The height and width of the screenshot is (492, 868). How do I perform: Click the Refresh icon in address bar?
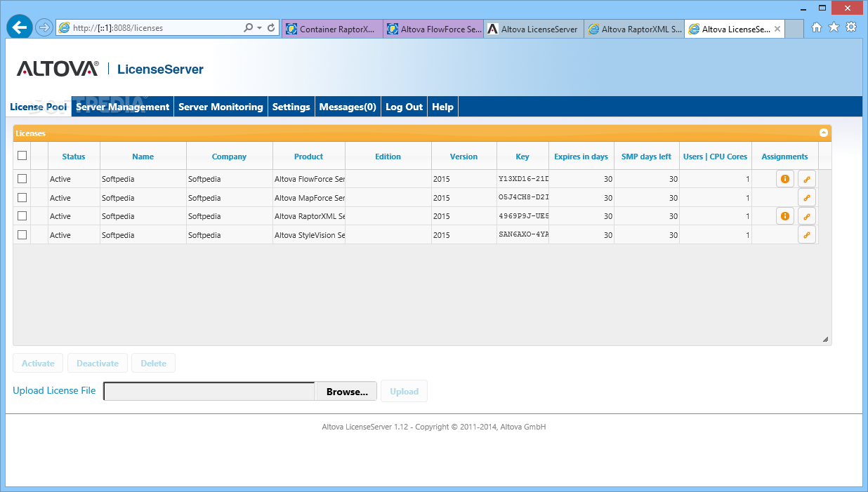tap(271, 28)
